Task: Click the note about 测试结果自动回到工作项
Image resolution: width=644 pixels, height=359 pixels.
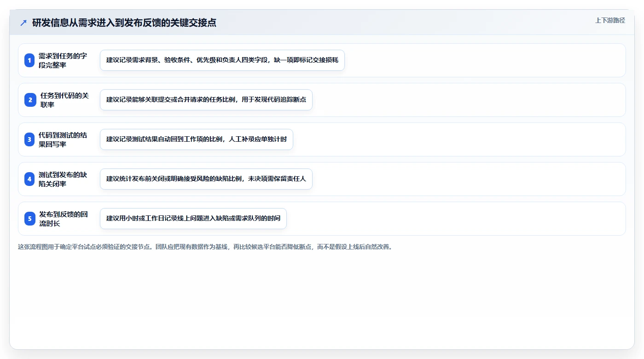Action: tap(197, 139)
